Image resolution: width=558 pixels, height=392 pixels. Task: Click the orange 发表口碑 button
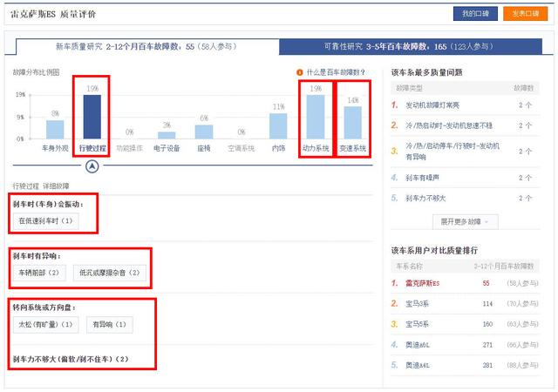click(x=525, y=14)
